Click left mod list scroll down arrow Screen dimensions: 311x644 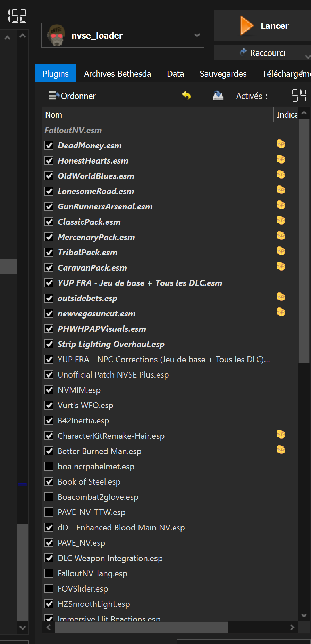click(23, 627)
